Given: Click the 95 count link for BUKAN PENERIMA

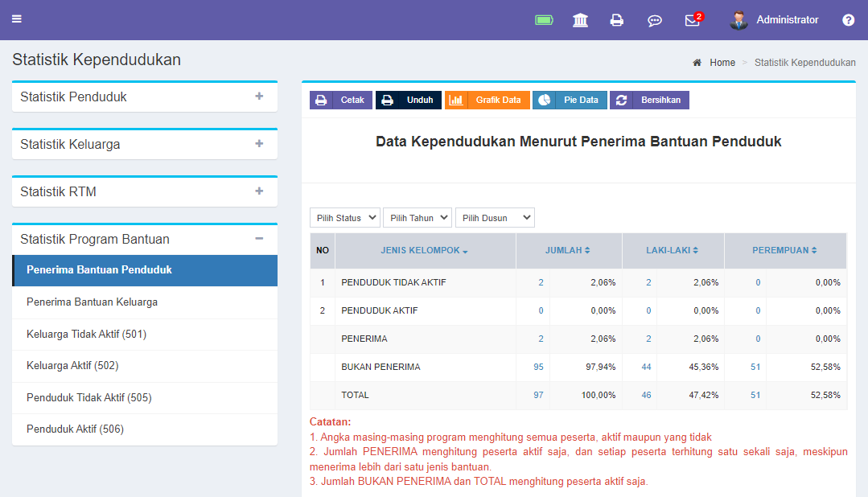Looking at the screenshot, I should 537,367.
